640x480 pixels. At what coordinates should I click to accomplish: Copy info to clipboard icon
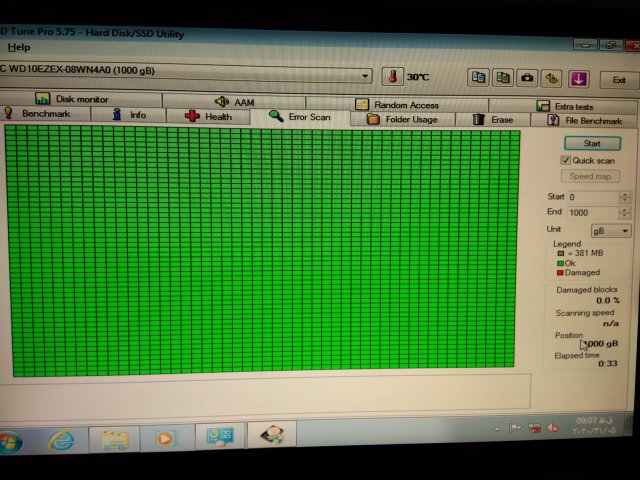pos(478,77)
